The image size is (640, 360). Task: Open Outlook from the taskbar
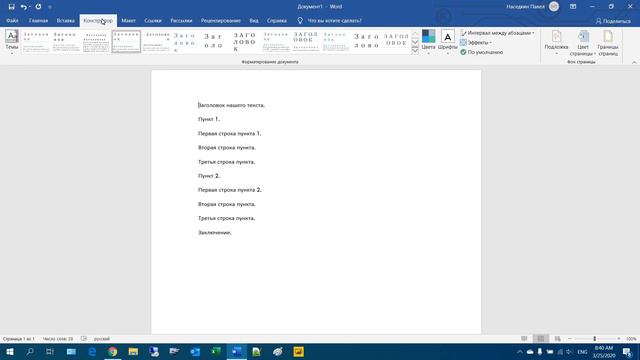[195, 352]
